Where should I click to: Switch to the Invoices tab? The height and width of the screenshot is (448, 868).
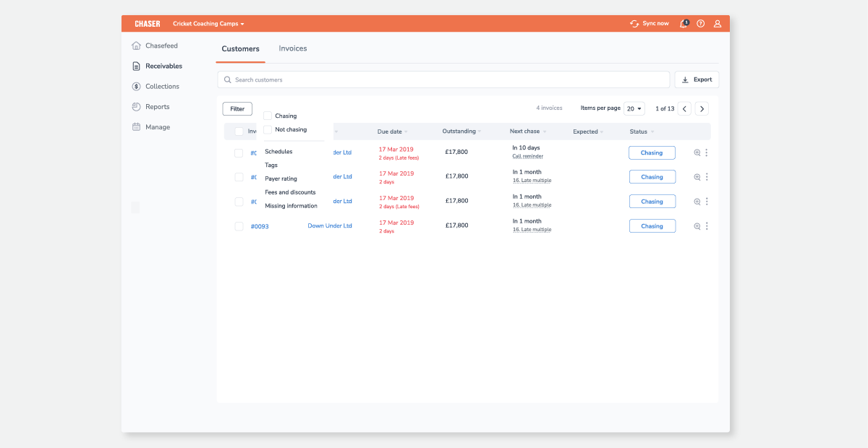pos(293,48)
